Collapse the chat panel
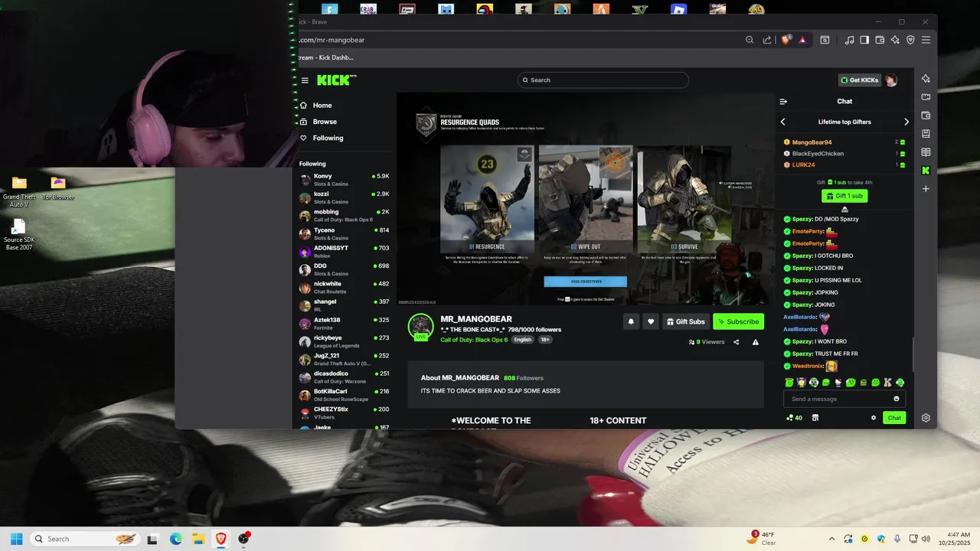The width and height of the screenshot is (980, 551). click(x=783, y=102)
